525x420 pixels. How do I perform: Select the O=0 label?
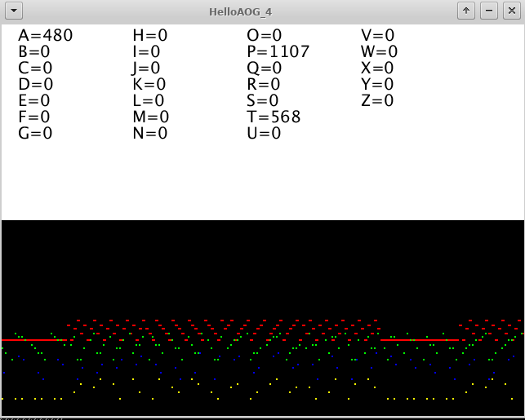(264, 36)
